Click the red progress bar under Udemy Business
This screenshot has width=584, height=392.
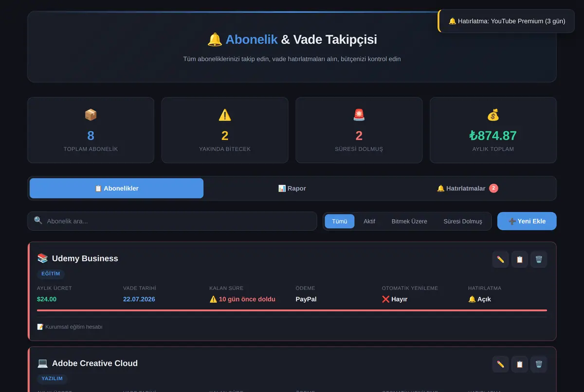[292, 310]
